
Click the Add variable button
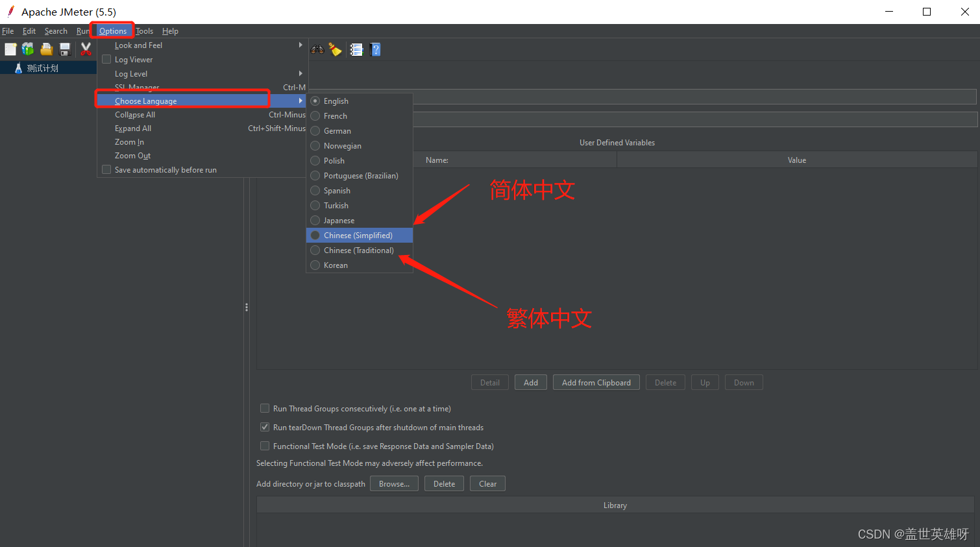coord(531,382)
